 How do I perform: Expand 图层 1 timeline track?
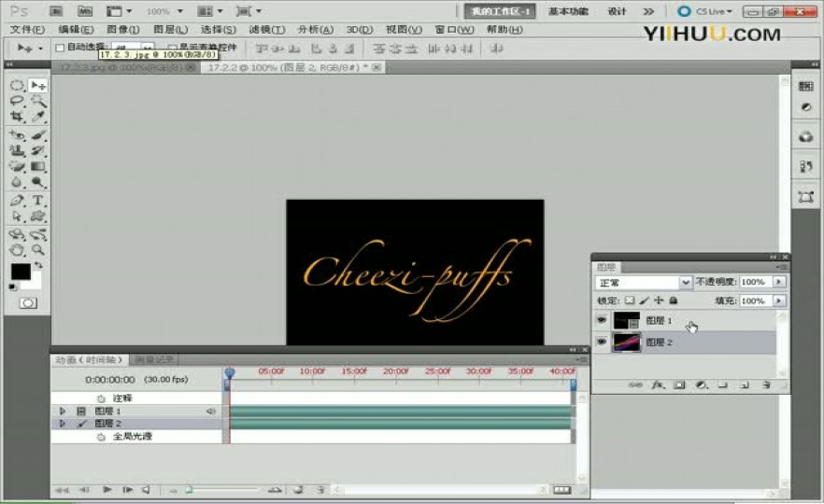click(62, 411)
